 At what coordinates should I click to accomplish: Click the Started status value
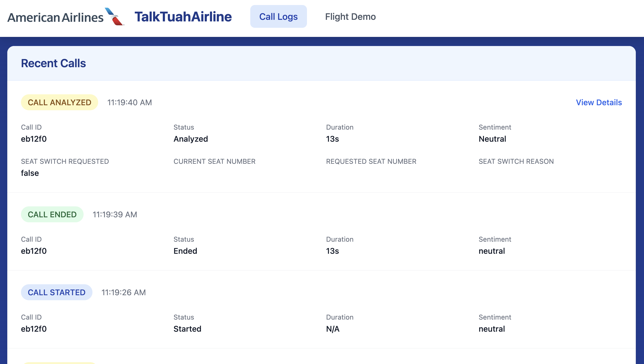[187, 329]
